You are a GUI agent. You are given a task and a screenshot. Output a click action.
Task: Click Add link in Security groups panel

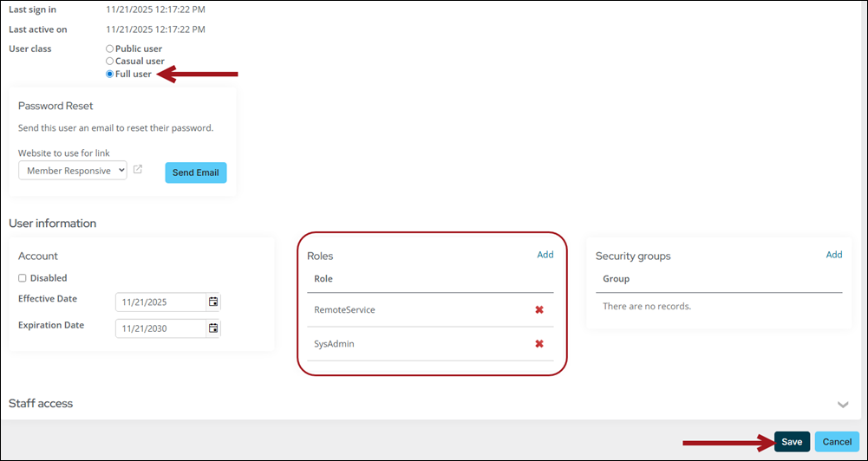click(833, 255)
